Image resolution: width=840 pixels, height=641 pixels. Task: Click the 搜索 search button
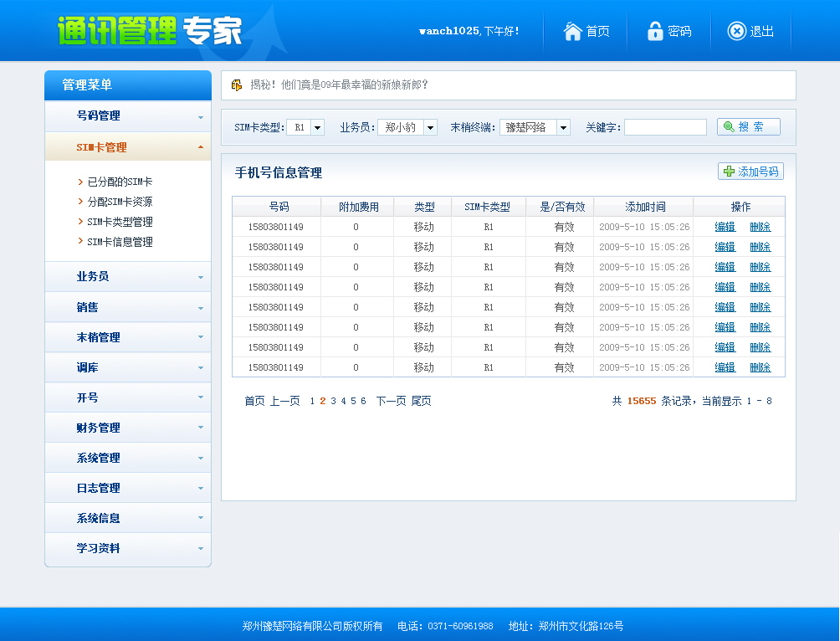point(749,126)
